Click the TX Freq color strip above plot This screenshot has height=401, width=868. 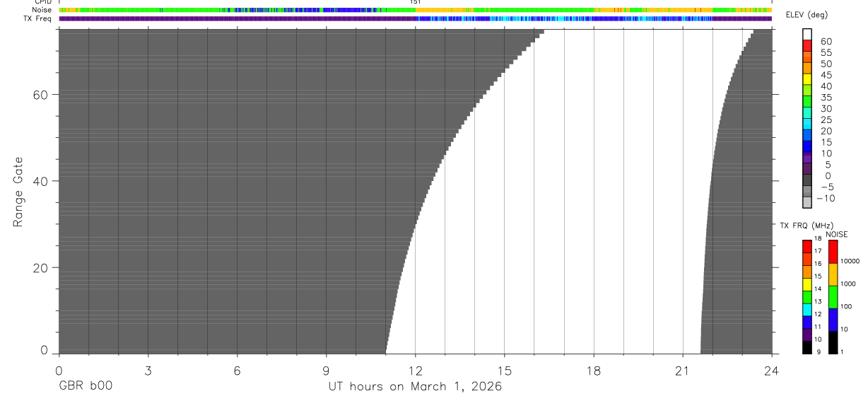(415, 18)
